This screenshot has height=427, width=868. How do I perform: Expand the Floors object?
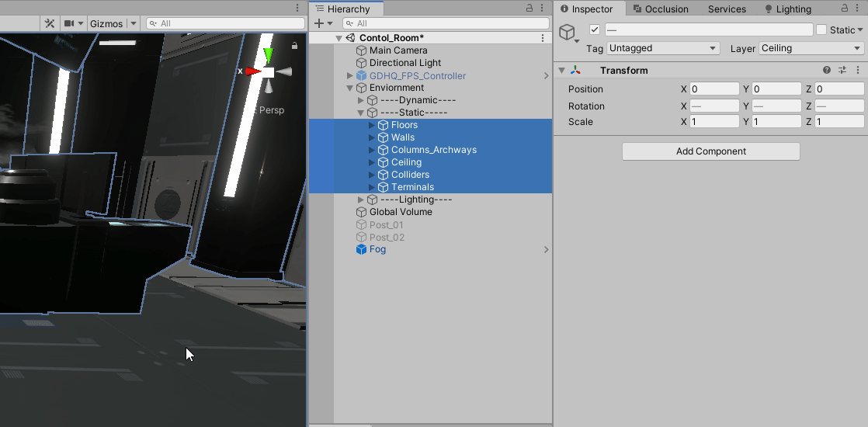[372, 125]
